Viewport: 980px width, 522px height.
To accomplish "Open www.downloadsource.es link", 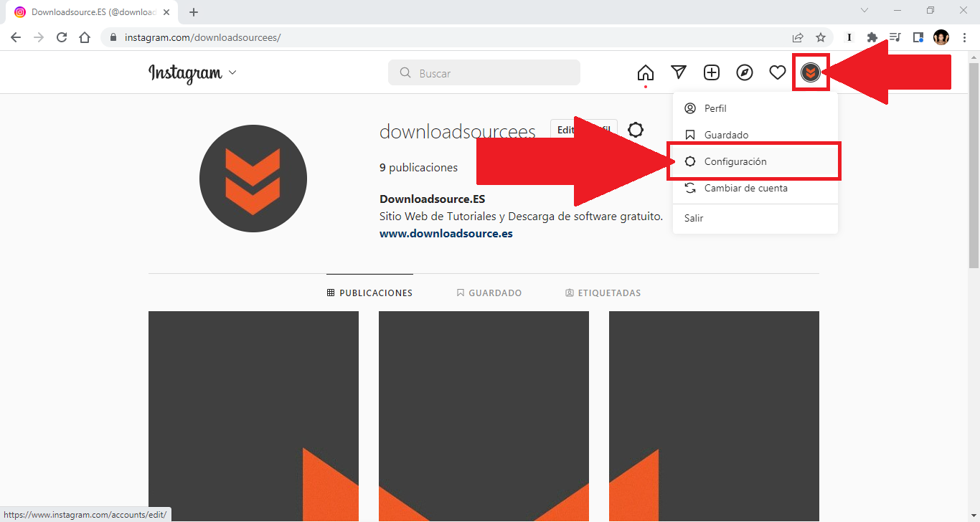I will 446,234.
